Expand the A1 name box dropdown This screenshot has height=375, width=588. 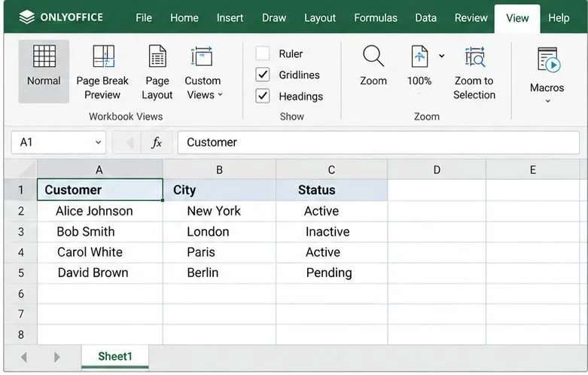(x=98, y=142)
